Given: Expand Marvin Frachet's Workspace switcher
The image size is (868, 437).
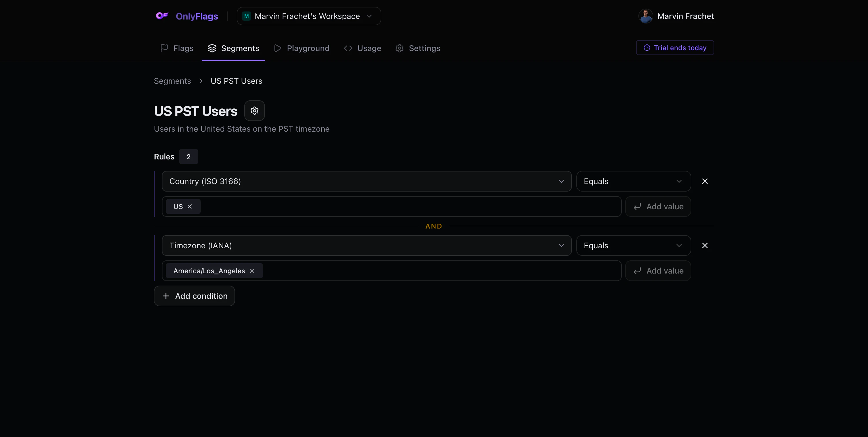Looking at the screenshot, I should coord(308,16).
